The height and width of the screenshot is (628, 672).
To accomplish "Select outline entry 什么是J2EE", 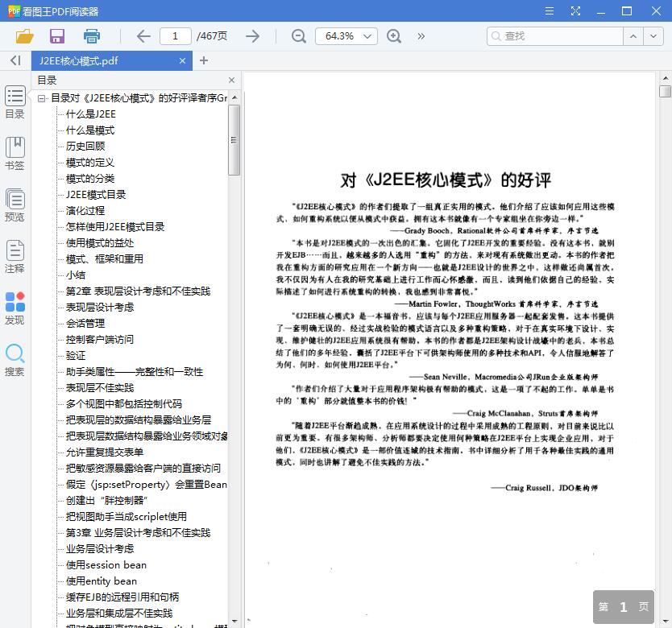I will tap(91, 114).
